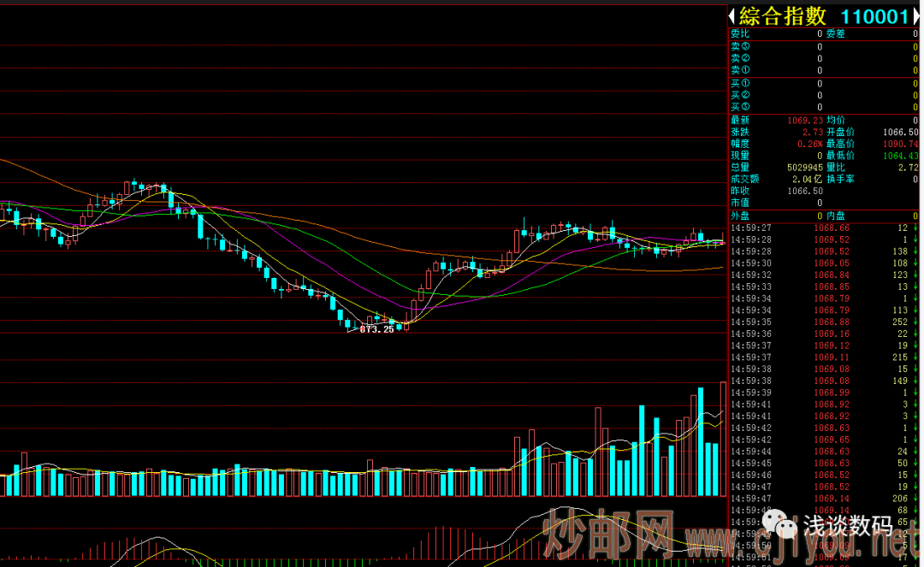Click the 委比 label in quote panel
The height and width of the screenshot is (567, 924).
click(x=739, y=34)
